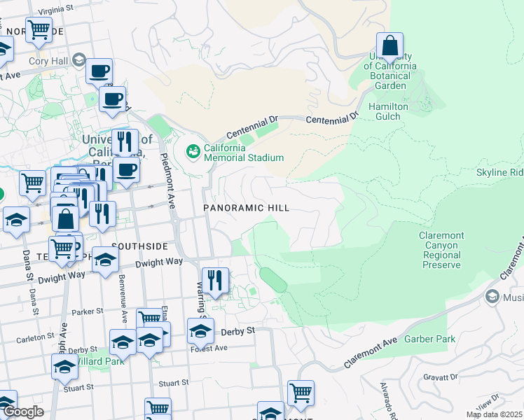
Task: Open the coffee cup marker directly beneath the University of California restaurant marker
Action: tap(126, 170)
